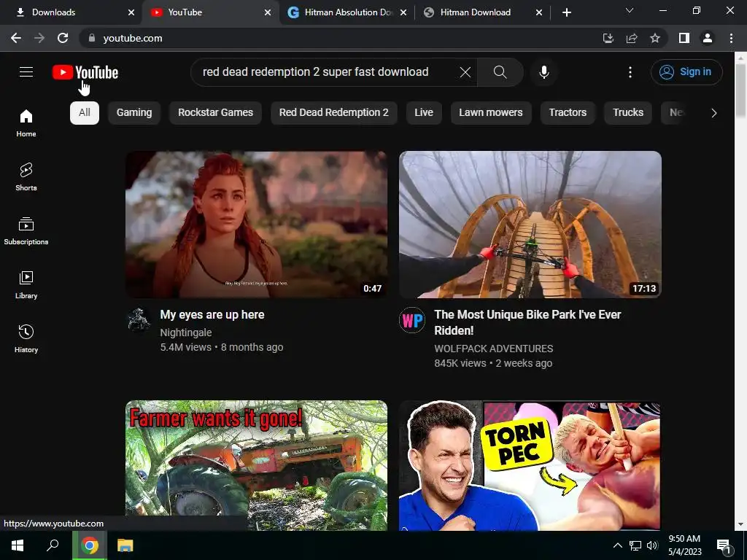747x560 pixels.
Task: Click the share page icon in address bar
Action: pos(632,38)
